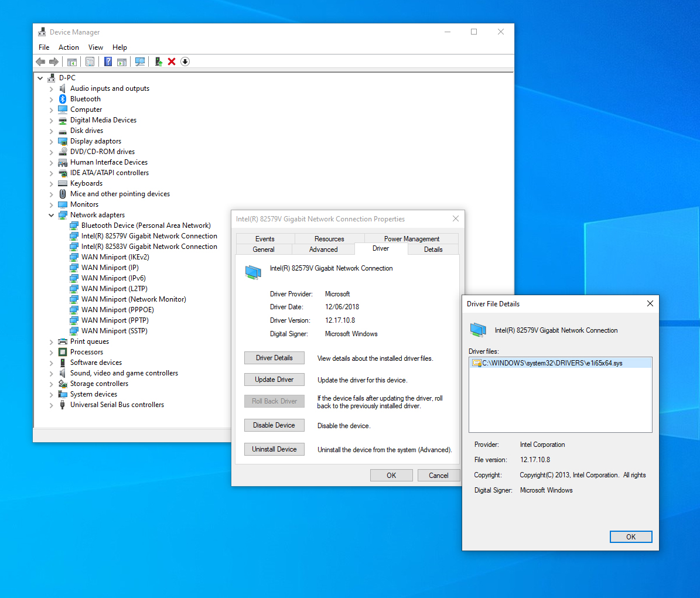700x598 pixels.
Task: Select WAN Miniport (L2TP)
Action: pyautogui.click(x=114, y=289)
